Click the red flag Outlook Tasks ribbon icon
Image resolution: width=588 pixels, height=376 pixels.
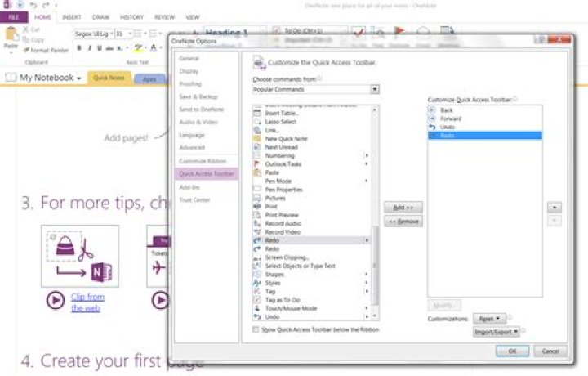tap(399, 32)
